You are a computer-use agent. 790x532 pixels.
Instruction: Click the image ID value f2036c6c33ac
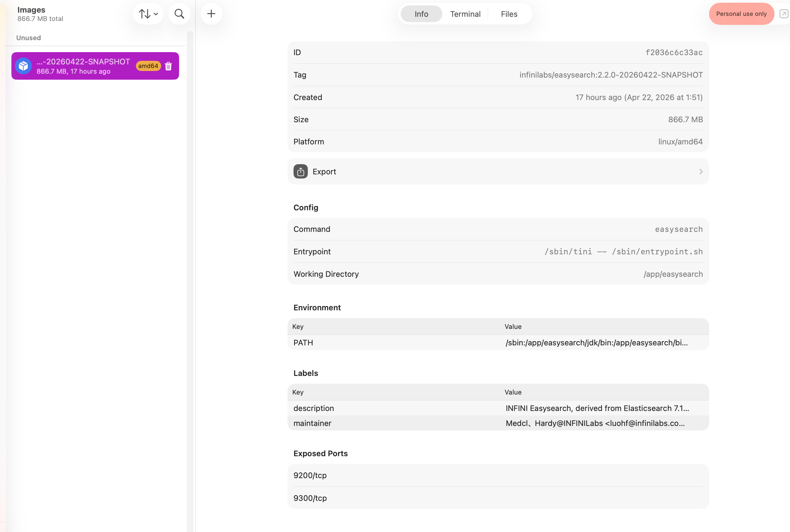674,53
